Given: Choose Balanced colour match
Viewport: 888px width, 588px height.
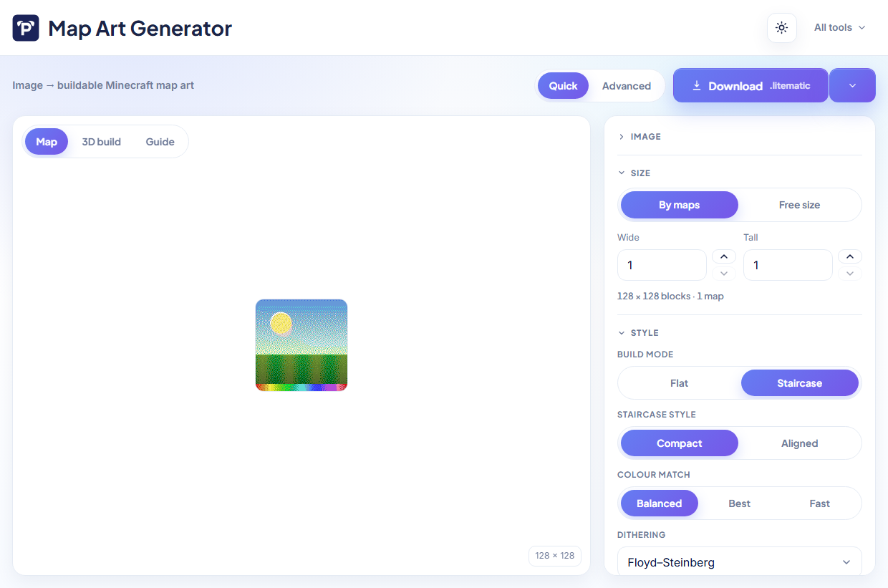Looking at the screenshot, I should coord(659,503).
